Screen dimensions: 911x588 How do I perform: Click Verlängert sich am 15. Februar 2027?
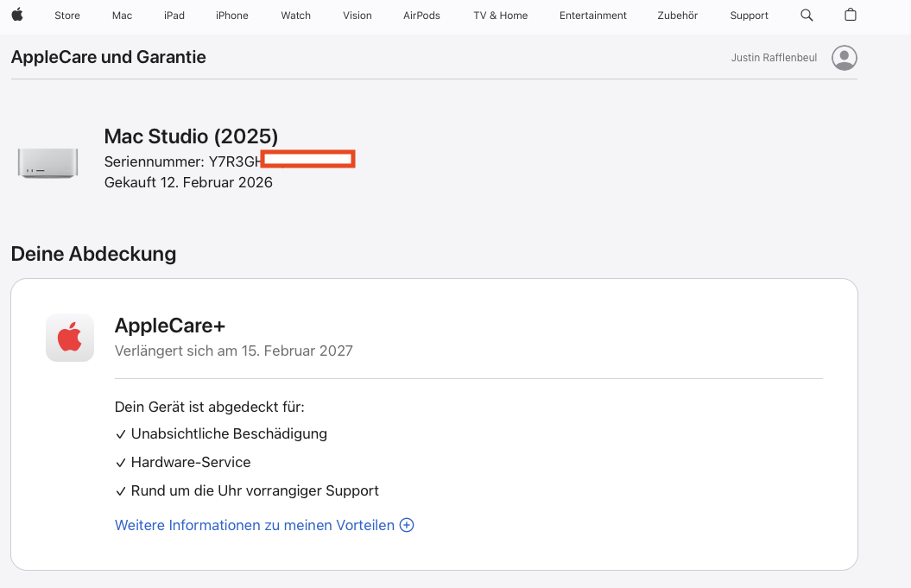point(233,351)
